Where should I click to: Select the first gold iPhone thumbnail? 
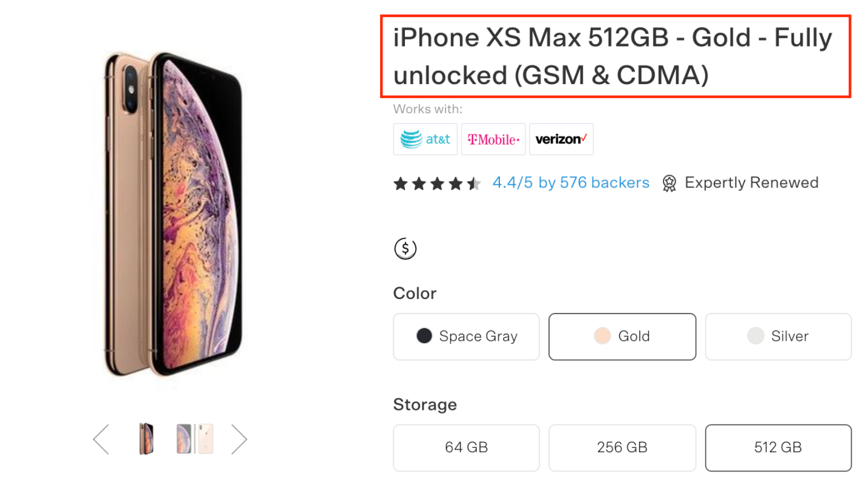[146, 439]
